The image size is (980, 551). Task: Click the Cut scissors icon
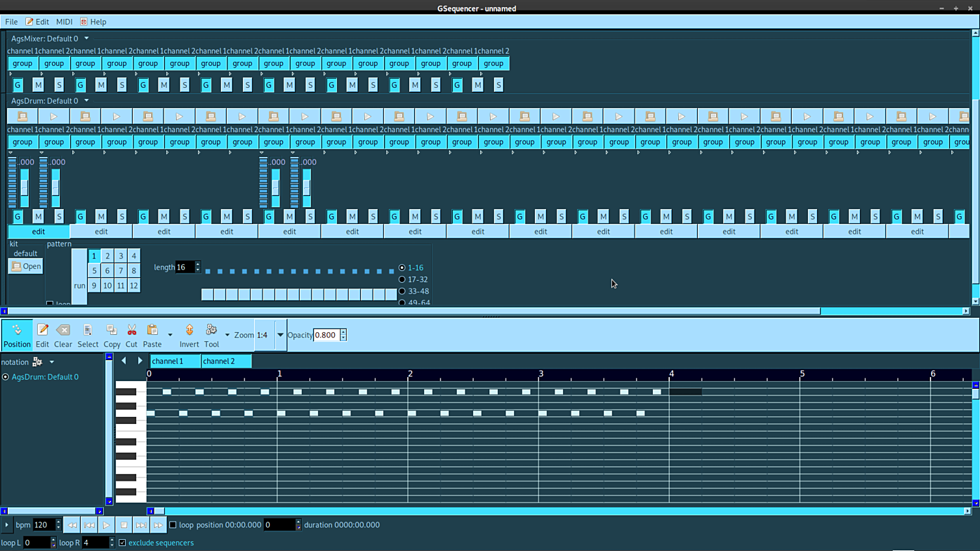click(132, 335)
